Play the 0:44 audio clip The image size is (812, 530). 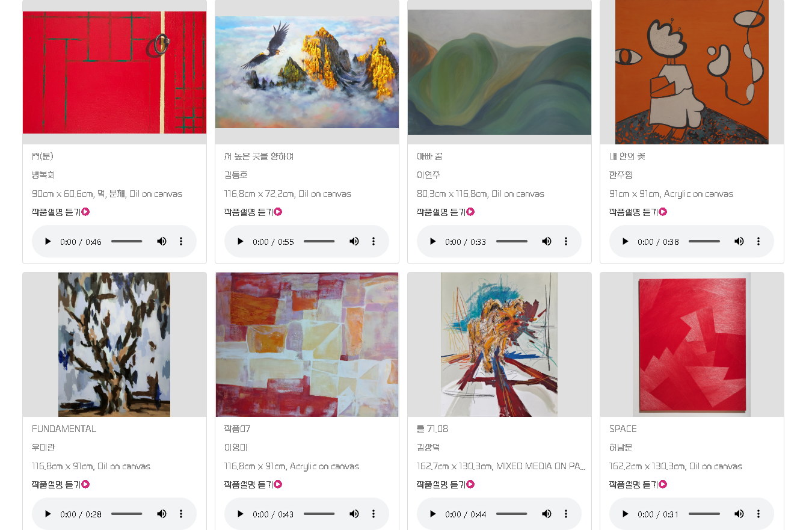click(x=432, y=514)
